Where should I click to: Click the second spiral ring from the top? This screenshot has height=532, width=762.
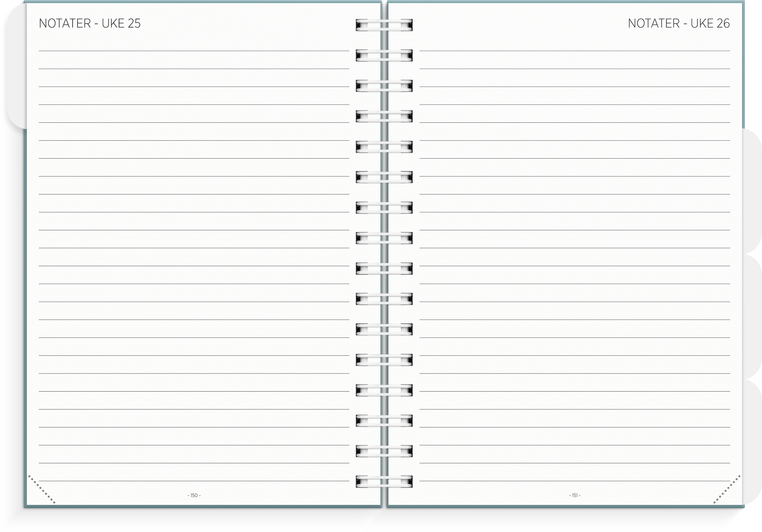384,55
